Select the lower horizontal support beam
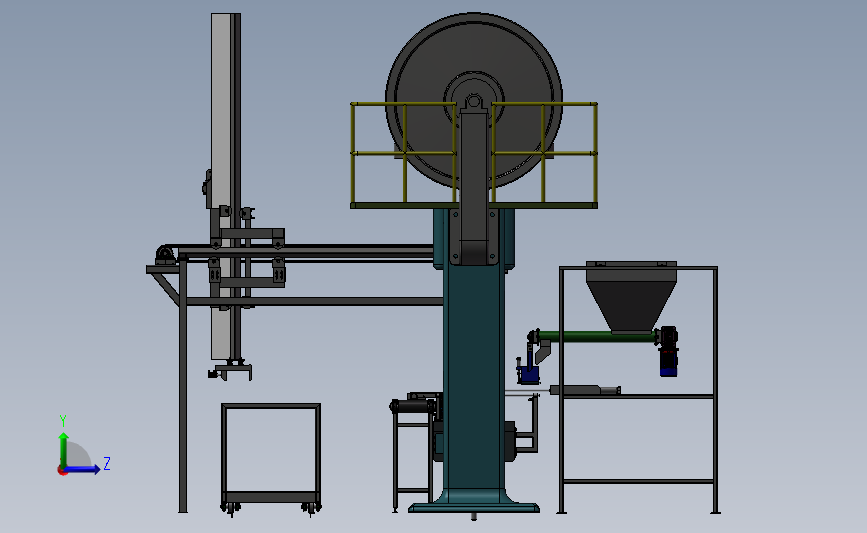Screen dimensions: 867x533 click(x=314, y=301)
